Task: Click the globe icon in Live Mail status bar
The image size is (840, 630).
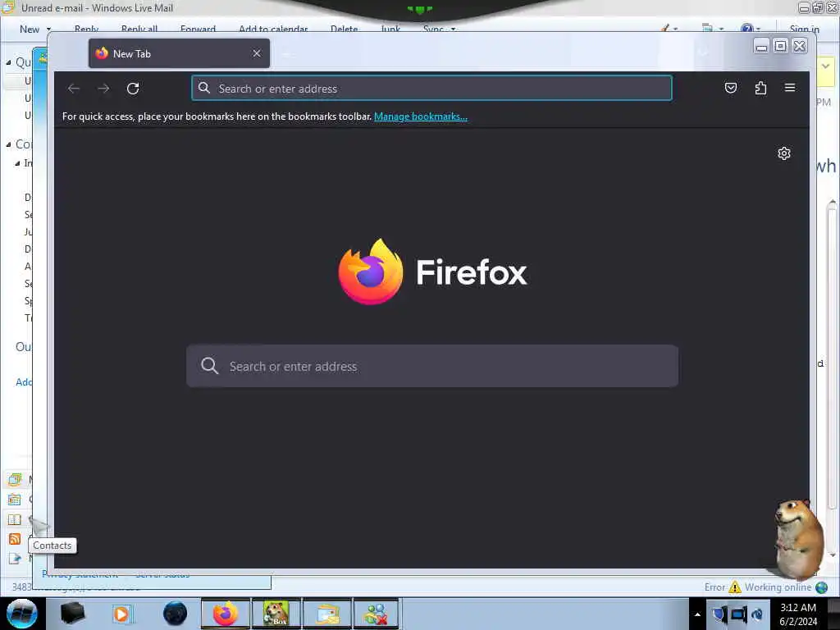Action: tap(821, 587)
